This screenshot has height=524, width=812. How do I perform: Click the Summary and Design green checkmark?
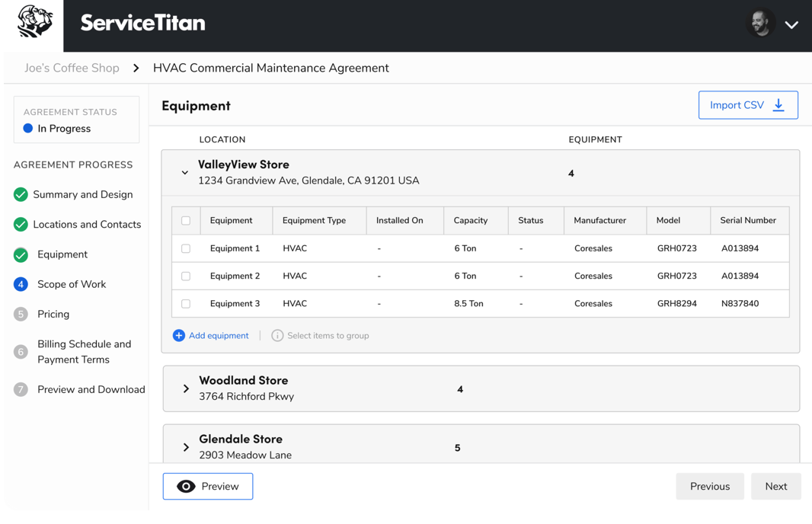[21, 195]
